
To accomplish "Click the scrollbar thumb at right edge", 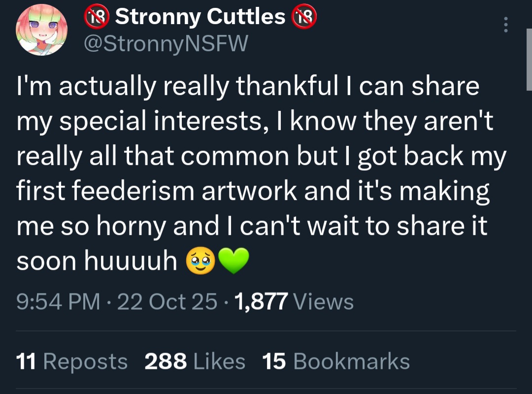I will point(528,59).
